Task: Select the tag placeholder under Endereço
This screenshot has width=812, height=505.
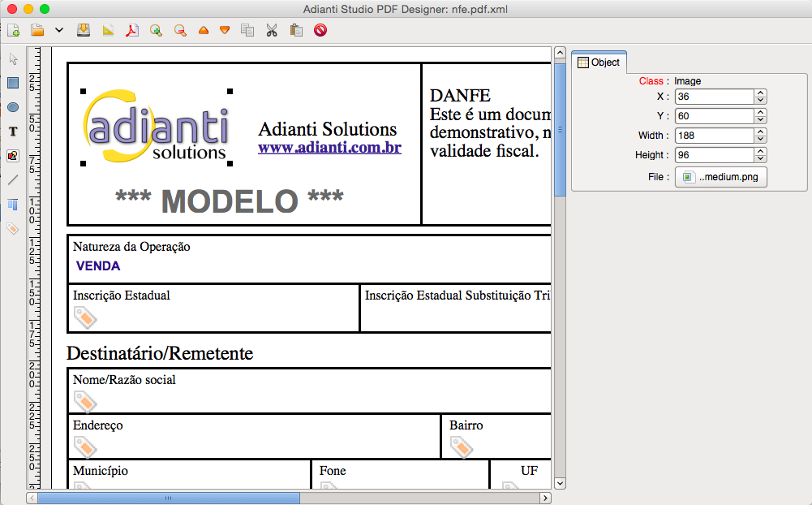Action: point(85,447)
